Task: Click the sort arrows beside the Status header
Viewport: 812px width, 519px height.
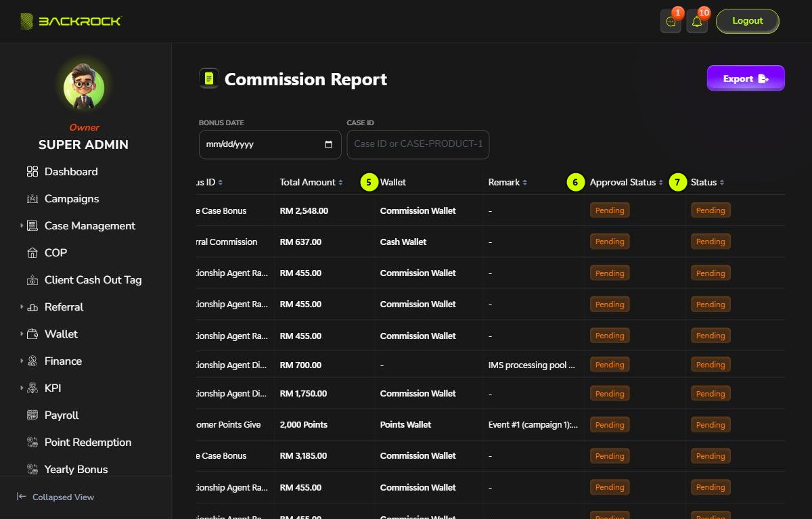Action: click(x=722, y=183)
